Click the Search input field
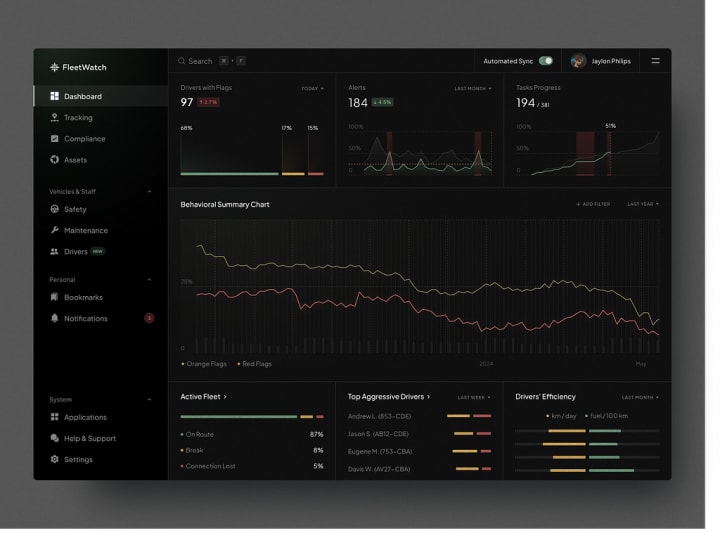This screenshot has height=540, width=720. point(213,61)
